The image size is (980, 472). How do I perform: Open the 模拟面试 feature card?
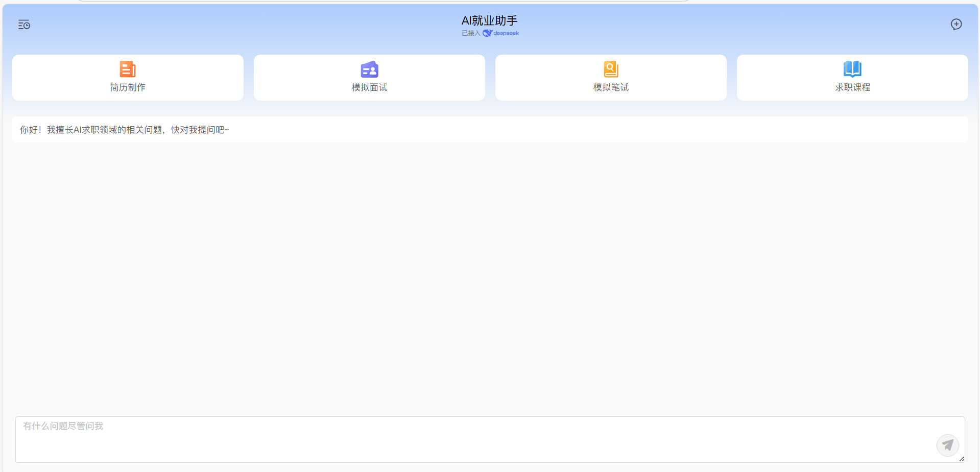point(369,77)
